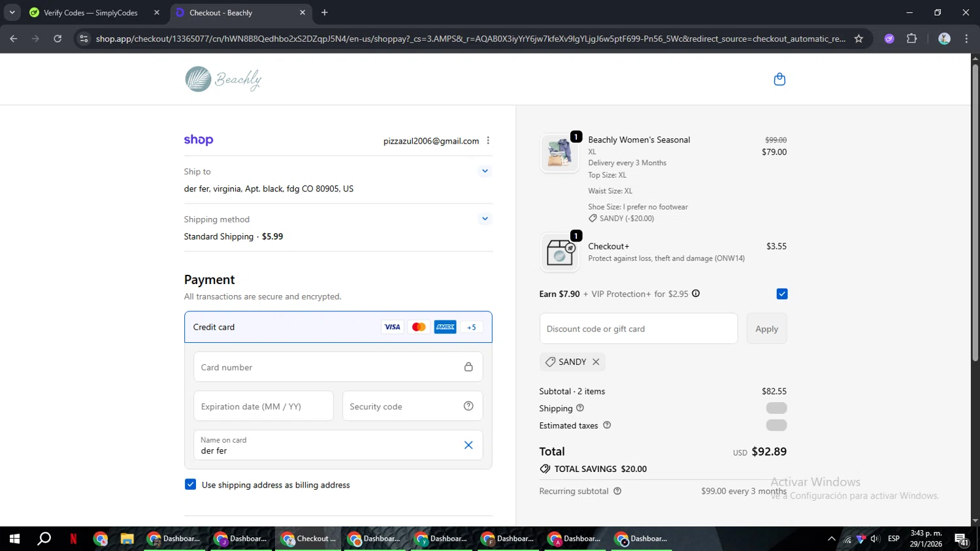
Task: Click the Mastercard icon
Action: (x=419, y=327)
